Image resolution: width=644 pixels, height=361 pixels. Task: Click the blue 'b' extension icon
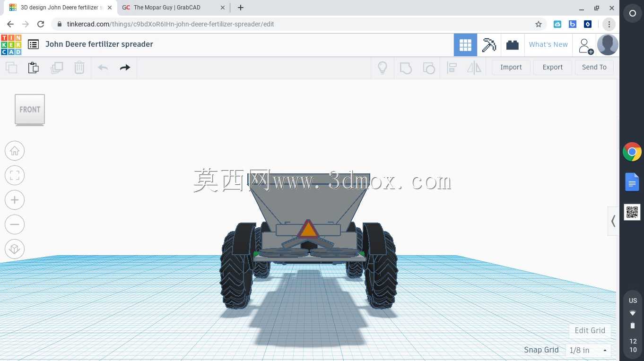coord(573,24)
